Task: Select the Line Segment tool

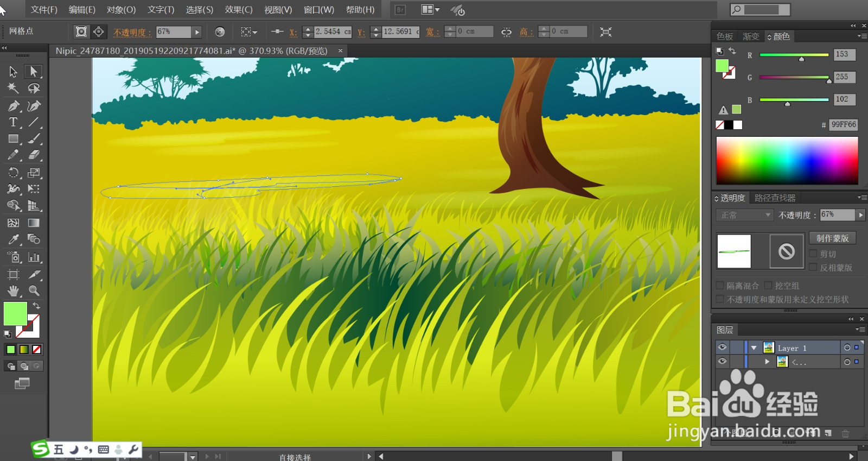Action: click(x=34, y=122)
